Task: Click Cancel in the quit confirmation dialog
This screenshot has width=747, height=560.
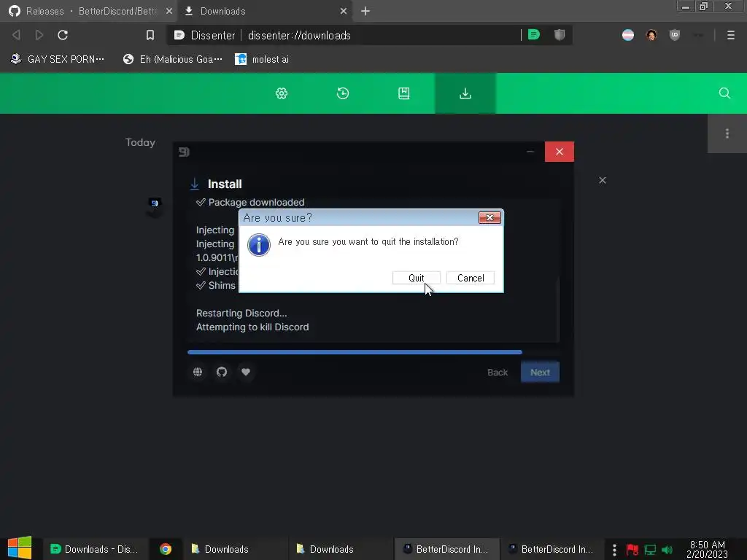Action: (x=471, y=278)
